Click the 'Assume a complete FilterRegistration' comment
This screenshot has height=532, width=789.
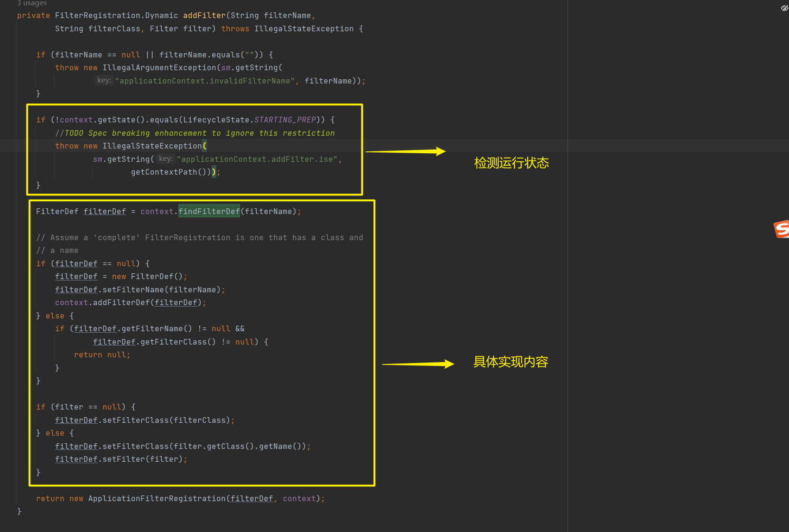(x=199, y=238)
